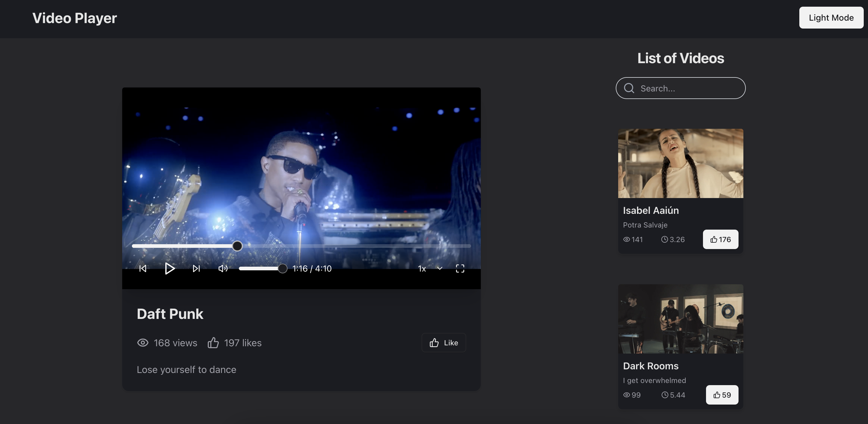Screen dimensions: 868x424
Task: Click in the Search videos field
Action: (x=680, y=88)
